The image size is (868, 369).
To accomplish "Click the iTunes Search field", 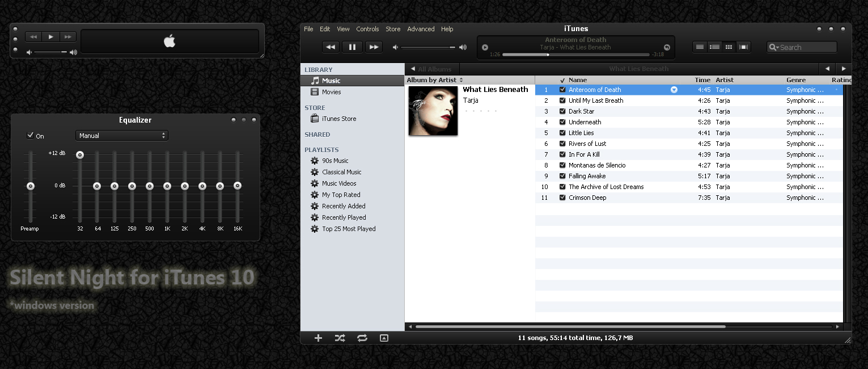I will (802, 48).
